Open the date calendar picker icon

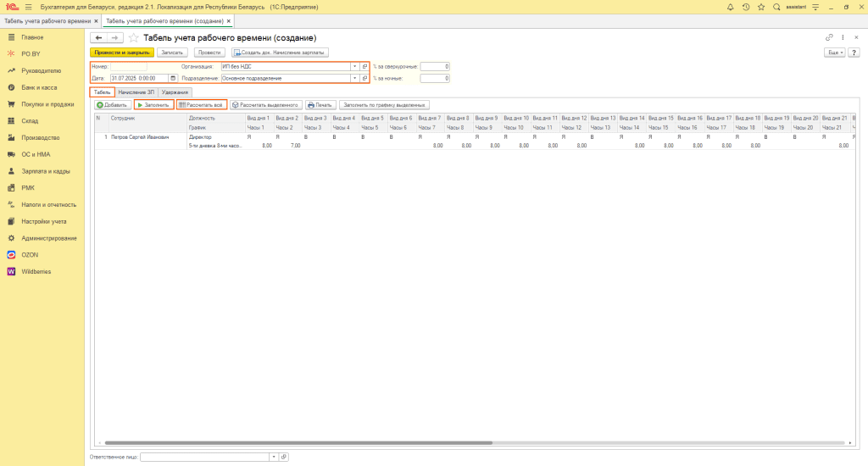click(x=173, y=79)
